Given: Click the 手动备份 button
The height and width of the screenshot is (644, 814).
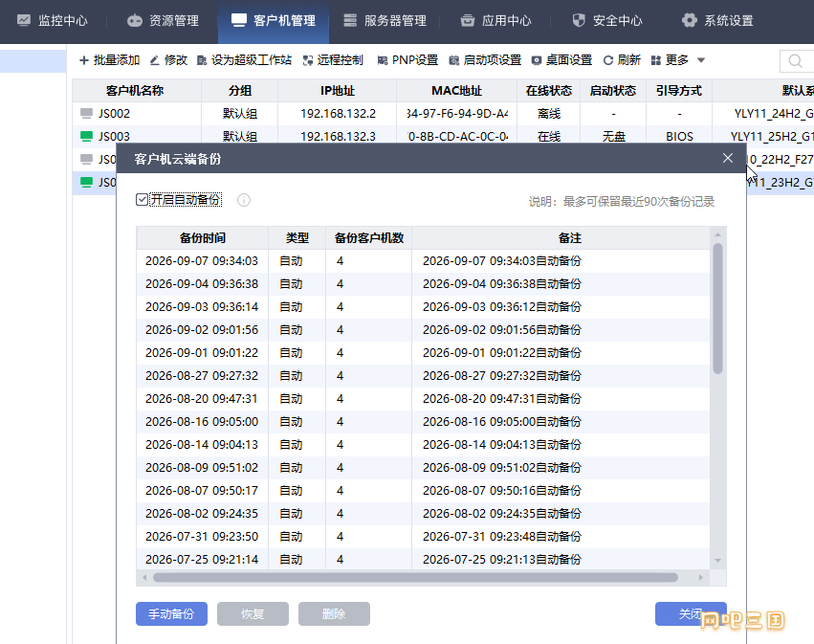Looking at the screenshot, I should point(171,614).
